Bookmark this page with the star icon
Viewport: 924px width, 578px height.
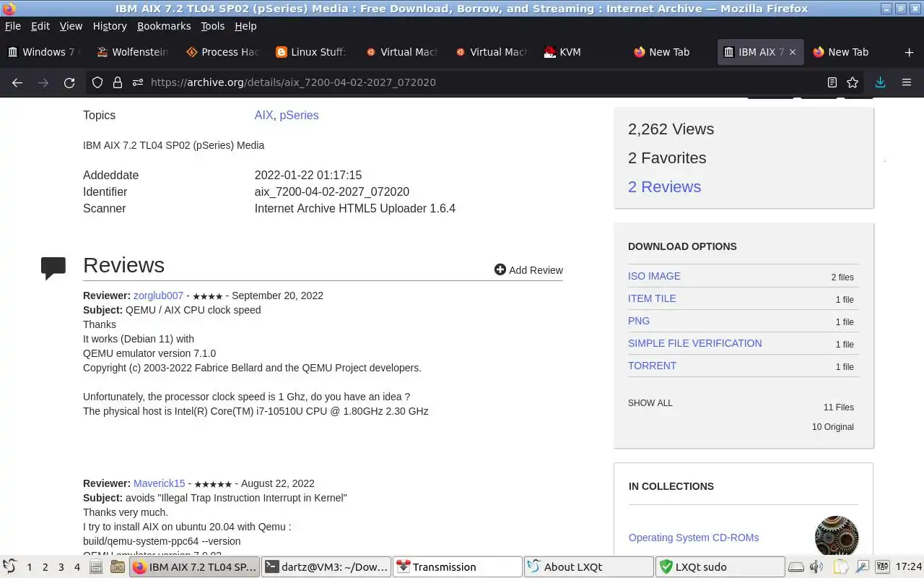(853, 82)
